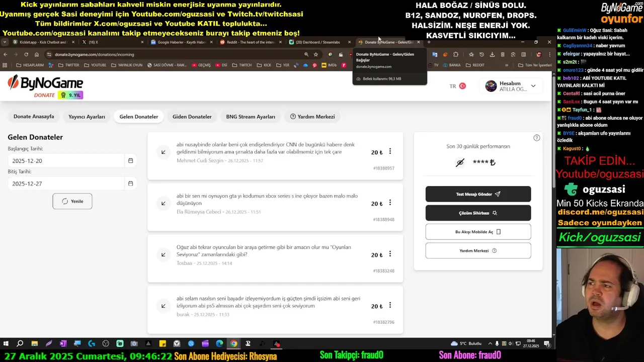Go to Donate Anasayfa tab

(x=34, y=117)
